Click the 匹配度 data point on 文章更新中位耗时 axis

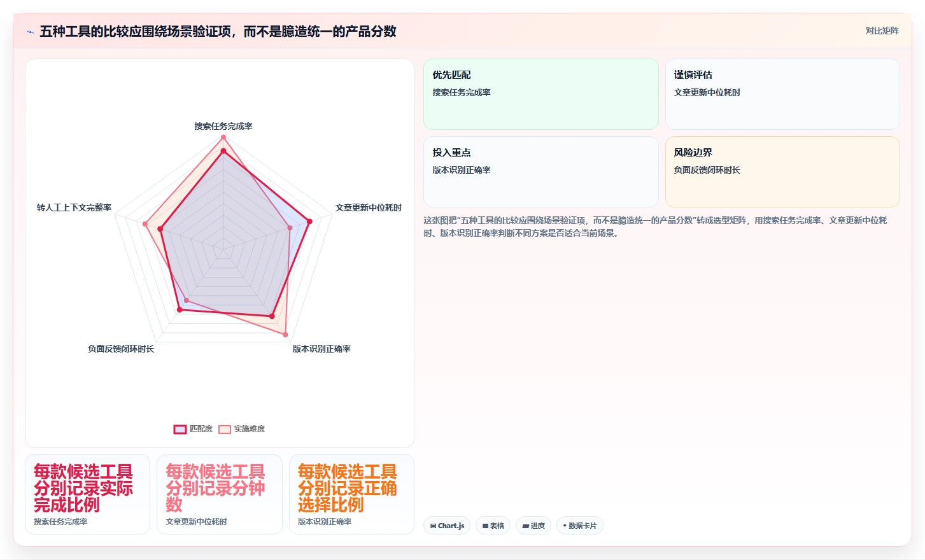coord(310,221)
